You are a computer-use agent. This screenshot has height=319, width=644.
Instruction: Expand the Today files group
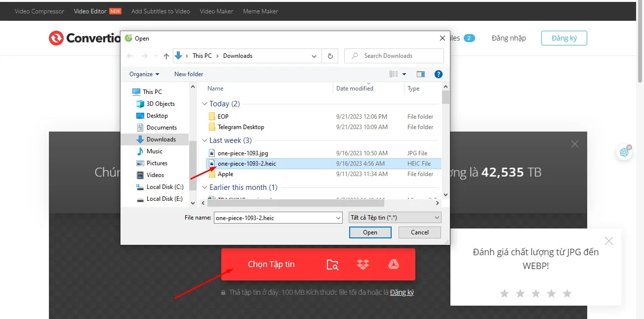click(204, 103)
